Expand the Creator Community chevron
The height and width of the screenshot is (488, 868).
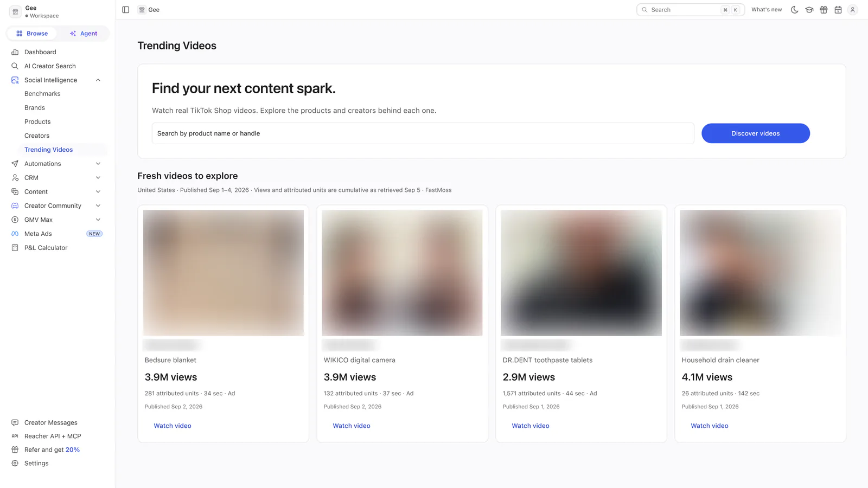coord(98,206)
